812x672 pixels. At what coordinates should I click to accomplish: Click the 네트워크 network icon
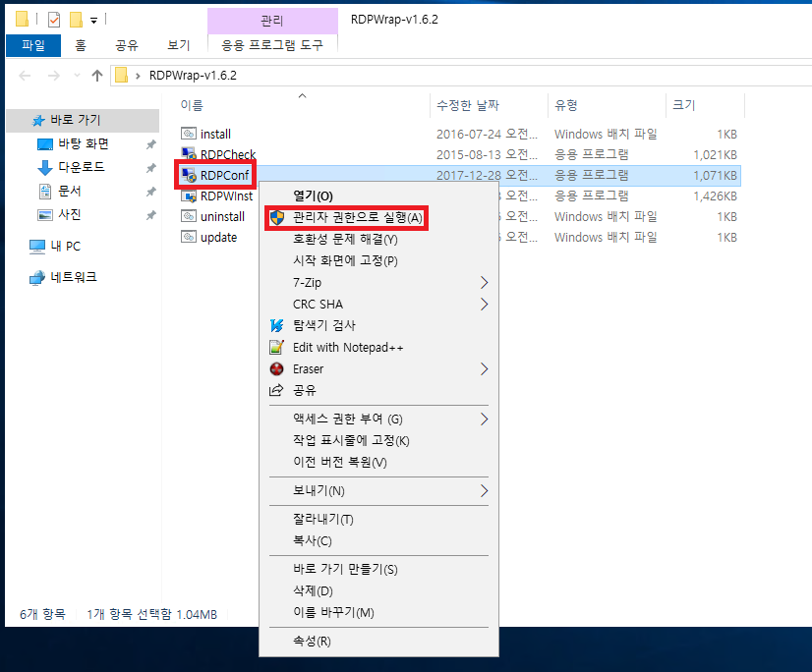(36, 278)
